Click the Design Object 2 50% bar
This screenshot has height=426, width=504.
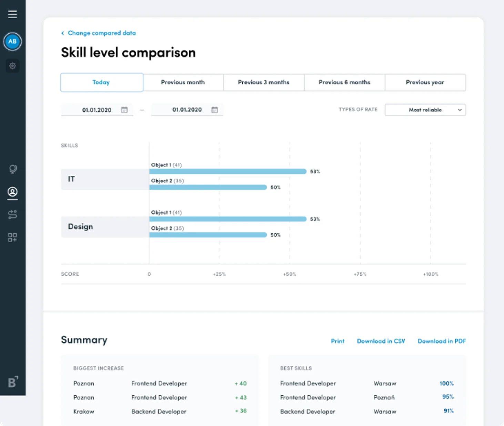point(208,235)
